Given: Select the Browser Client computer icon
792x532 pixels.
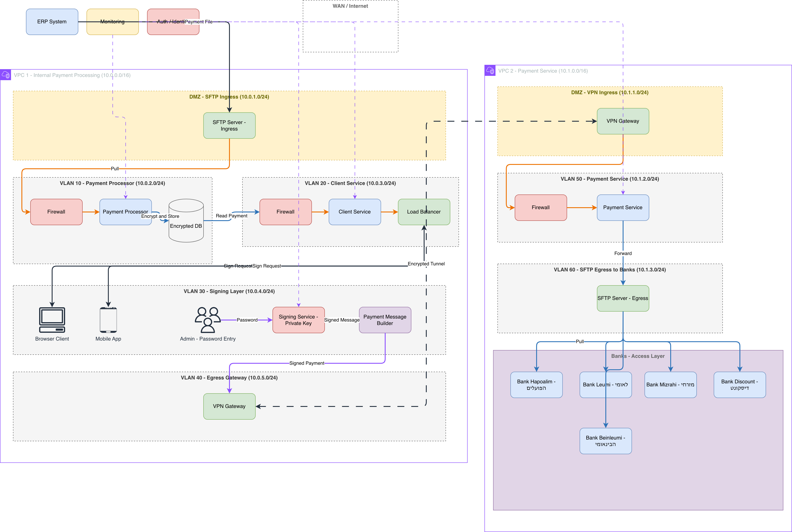Looking at the screenshot, I should point(52,320).
